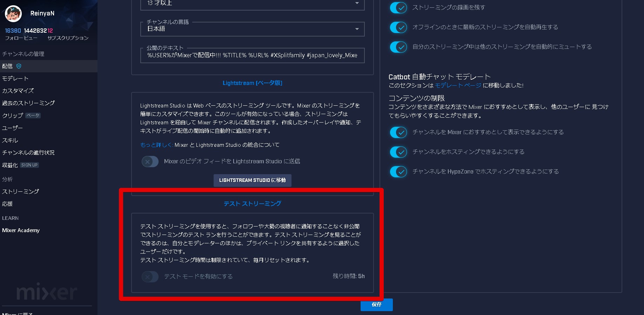The width and height of the screenshot is (644, 315).
Task: Click the 公開のテキスト input field
Action: [252, 55]
